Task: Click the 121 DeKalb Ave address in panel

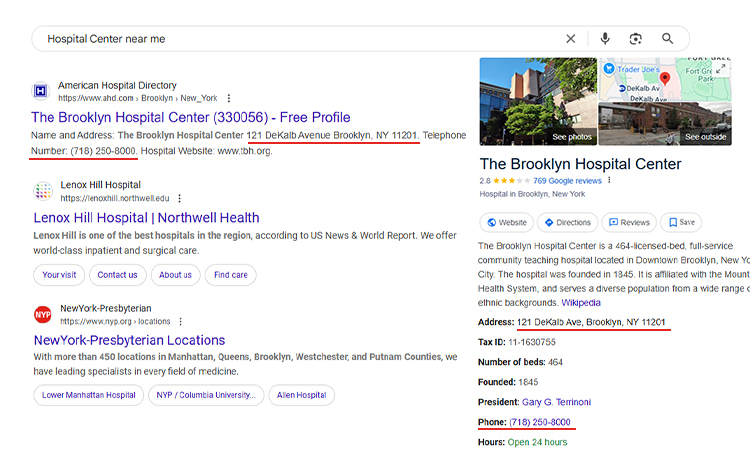Action: 591,322
